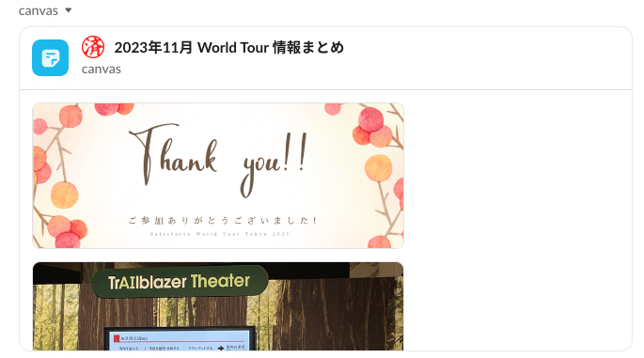644x358 pixels.
Task: Open the '2023年11月 World Tour 情報まとめ' canvas title
Action: pyautogui.click(x=228, y=48)
